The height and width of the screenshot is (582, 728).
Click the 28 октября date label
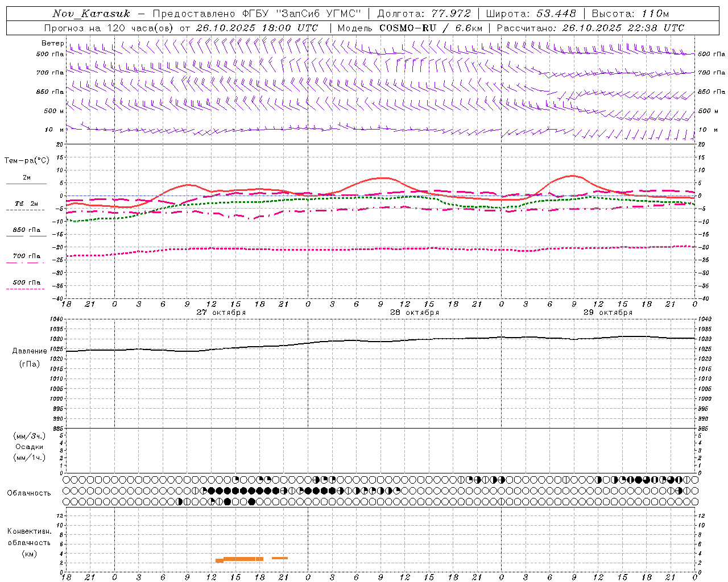[415, 313]
